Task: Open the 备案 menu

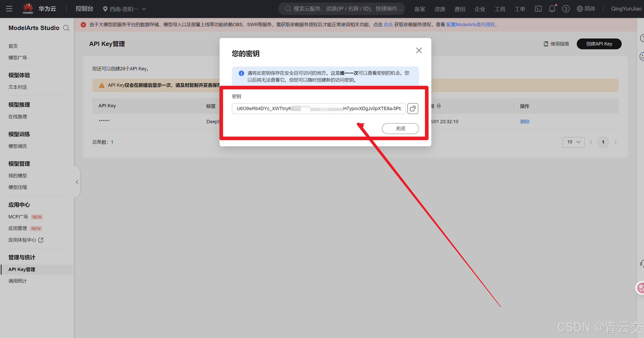Action: (x=420, y=9)
